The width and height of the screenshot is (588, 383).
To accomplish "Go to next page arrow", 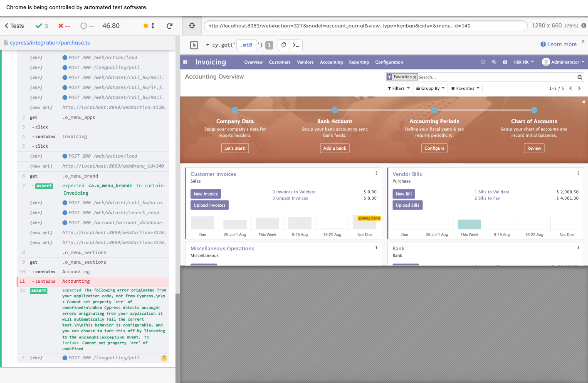I will pyautogui.click(x=579, y=88).
